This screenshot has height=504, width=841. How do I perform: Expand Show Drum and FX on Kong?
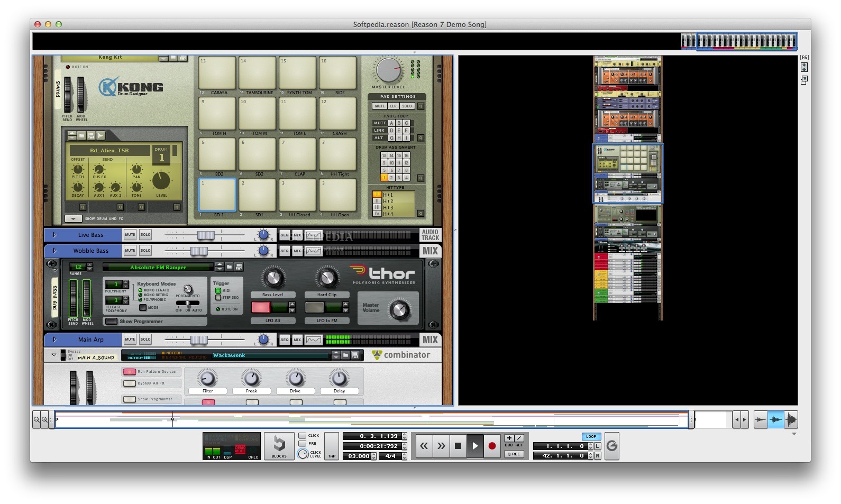(73, 218)
